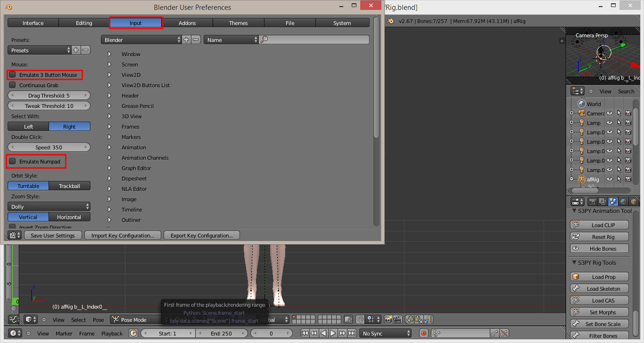This screenshot has width=644, height=343.
Task: Play the animation forward
Action: (333, 333)
